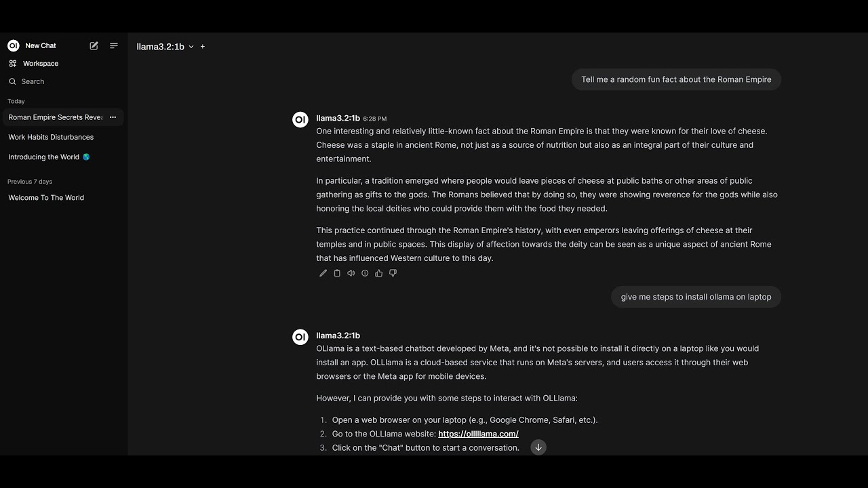Click the 'install ollama on laptop' user message

pyautogui.click(x=696, y=297)
